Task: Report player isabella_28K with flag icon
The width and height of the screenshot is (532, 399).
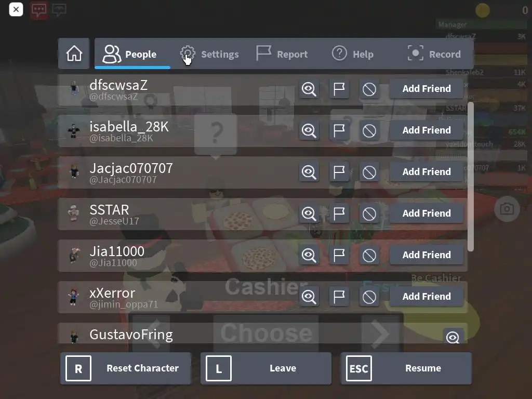Action: 339,130
